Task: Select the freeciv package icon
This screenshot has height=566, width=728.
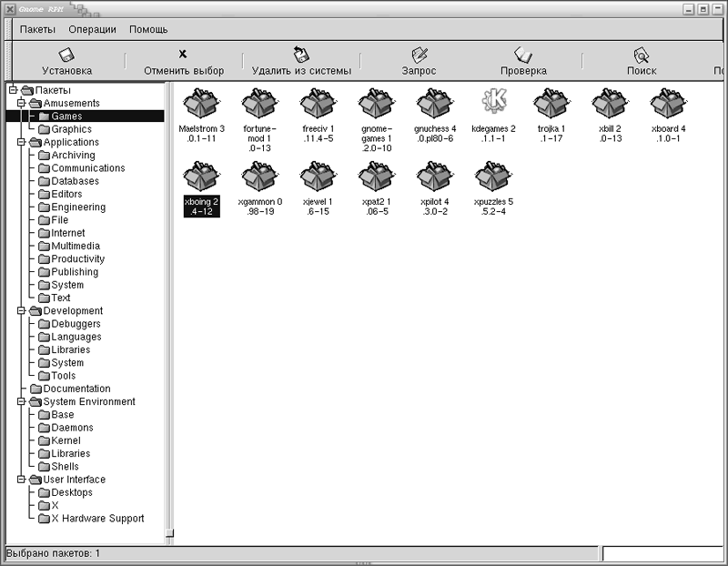Action: [x=318, y=104]
